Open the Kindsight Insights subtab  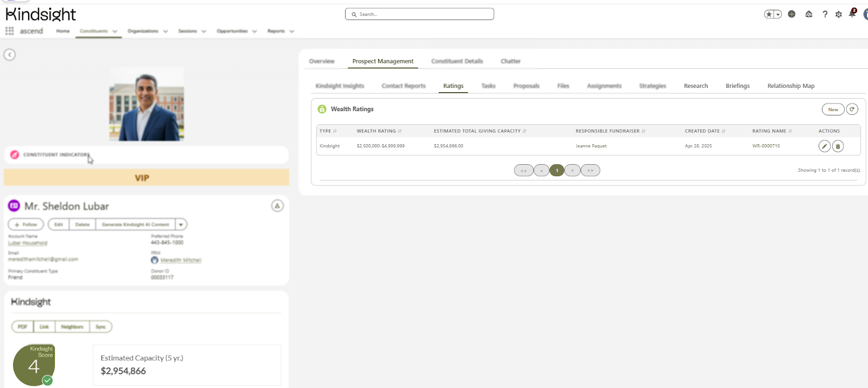(340, 86)
